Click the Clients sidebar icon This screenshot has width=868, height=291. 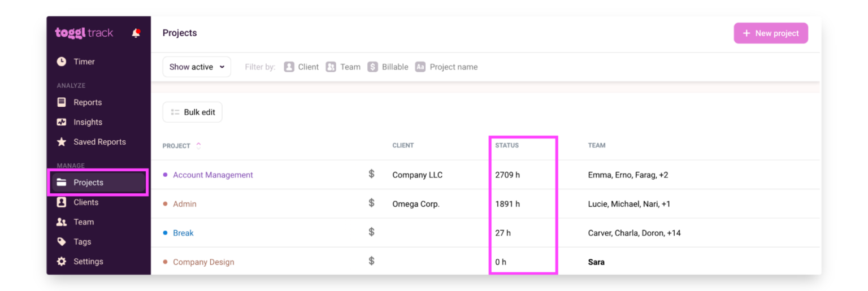tap(62, 202)
